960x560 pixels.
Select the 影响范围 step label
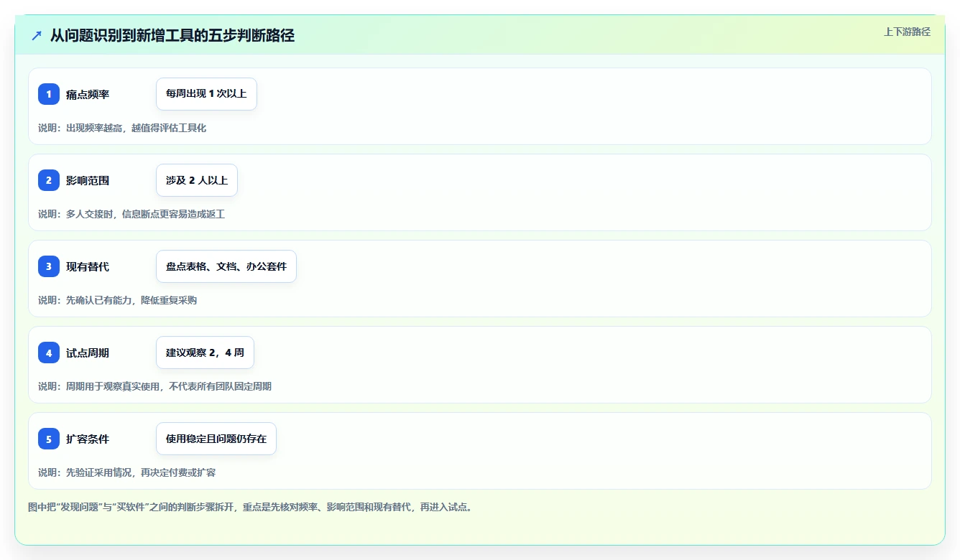pyautogui.click(x=88, y=180)
